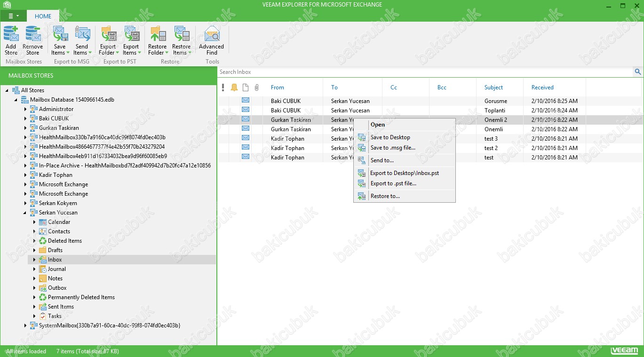Click the Sent Items folder icon
Screen dimensions: 644x357
click(x=43, y=307)
